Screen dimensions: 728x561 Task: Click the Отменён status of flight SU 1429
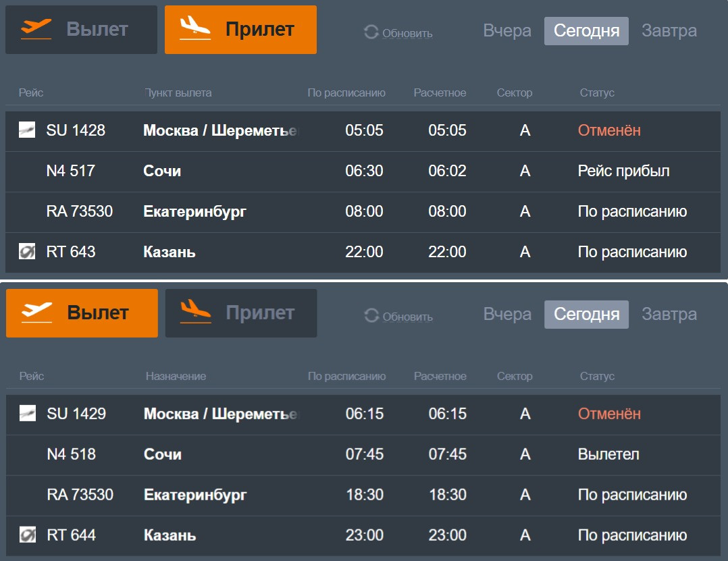609,414
